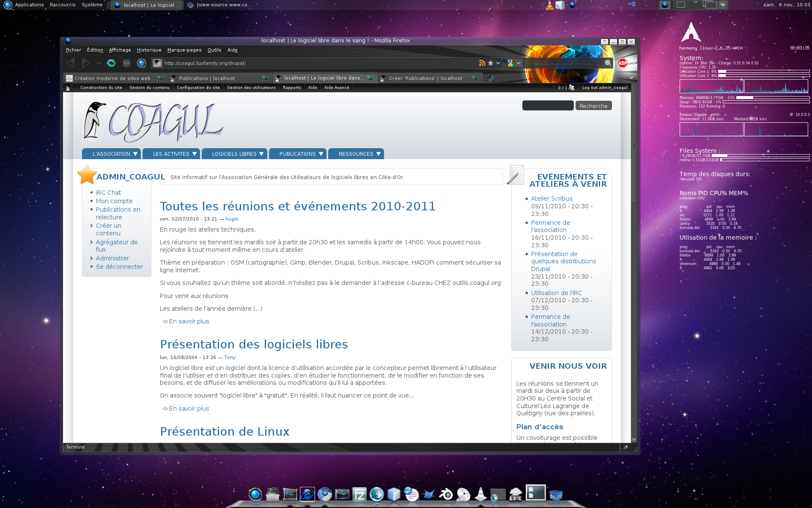Click 'En savoir plus' under Présentation des logiciels libres
The width and height of the screenshot is (812, 508).
[189, 409]
